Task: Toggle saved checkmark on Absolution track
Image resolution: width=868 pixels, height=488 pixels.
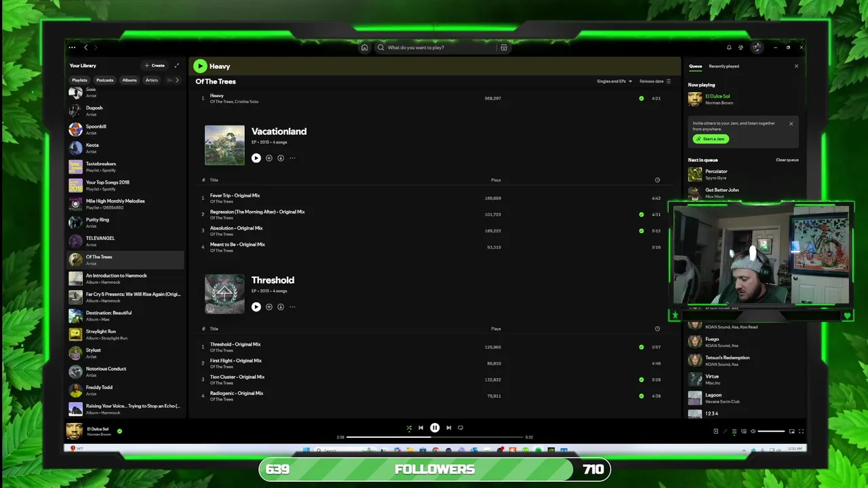Action: 641,230
